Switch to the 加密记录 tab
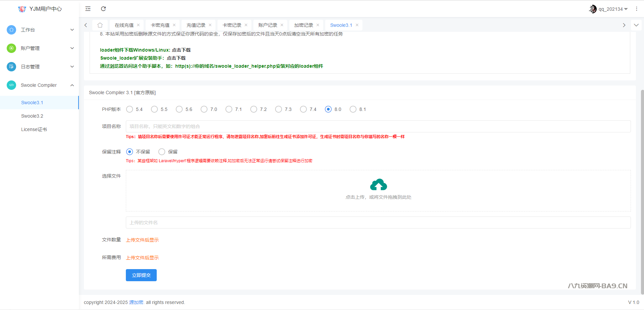This screenshot has width=644, height=310. (303, 25)
